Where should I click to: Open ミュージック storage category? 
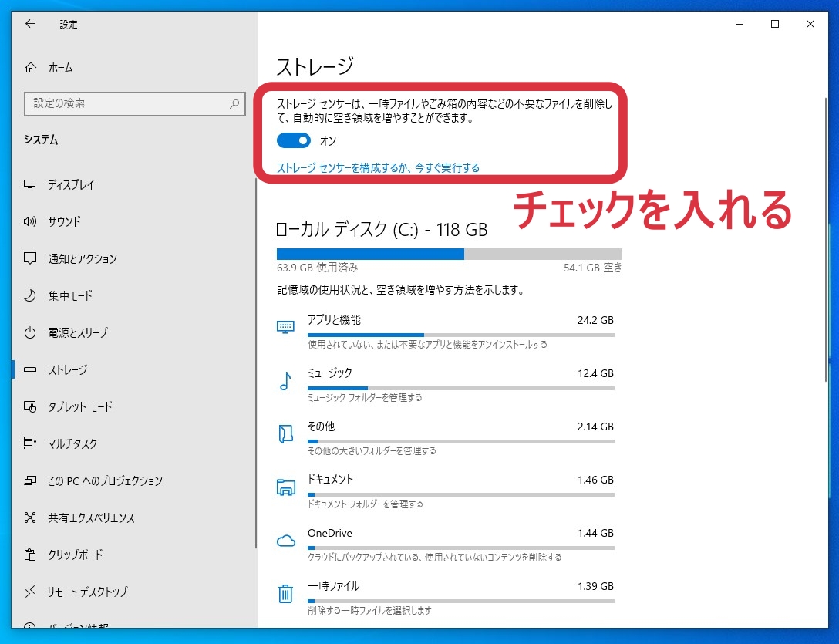pyautogui.click(x=445, y=385)
